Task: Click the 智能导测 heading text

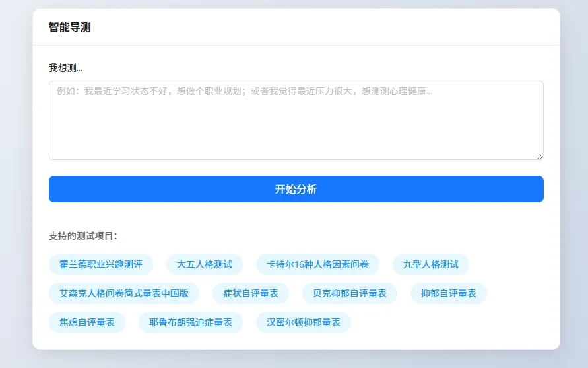Action: (x=70, y=27)
